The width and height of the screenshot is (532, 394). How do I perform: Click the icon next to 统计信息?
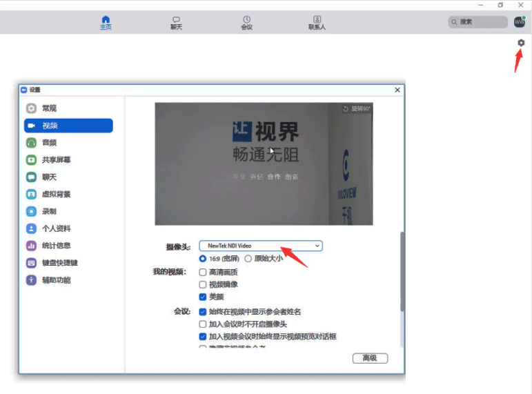[x=31, y=246]
